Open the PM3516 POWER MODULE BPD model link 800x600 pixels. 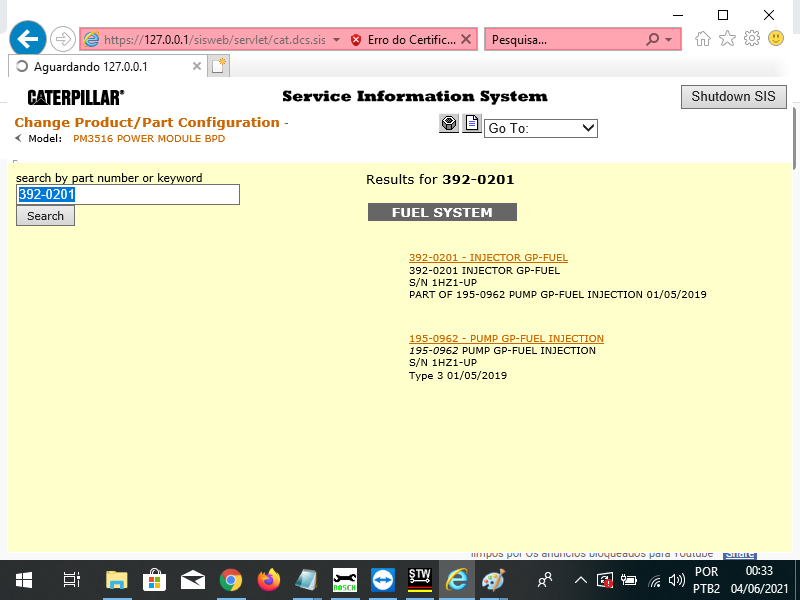coord(149,139)
